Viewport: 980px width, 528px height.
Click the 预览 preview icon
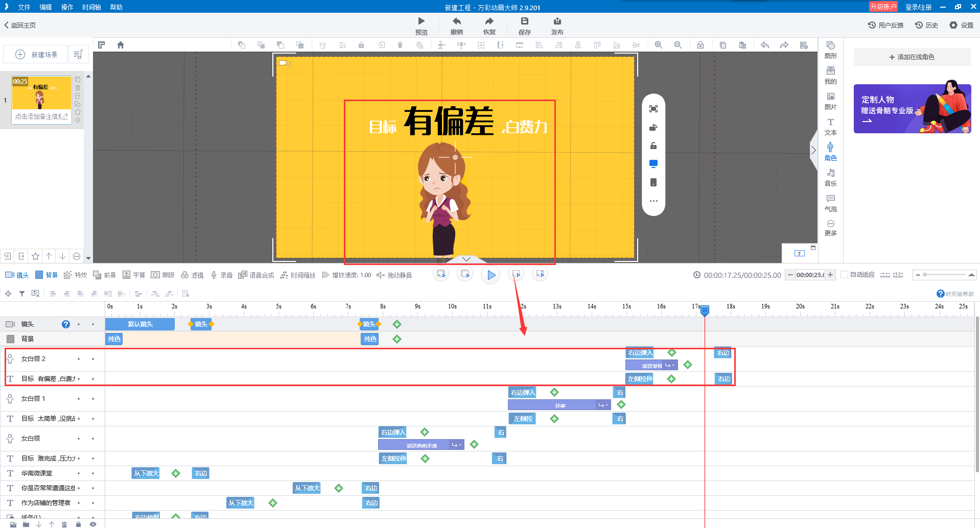click(x=422, y=21)
